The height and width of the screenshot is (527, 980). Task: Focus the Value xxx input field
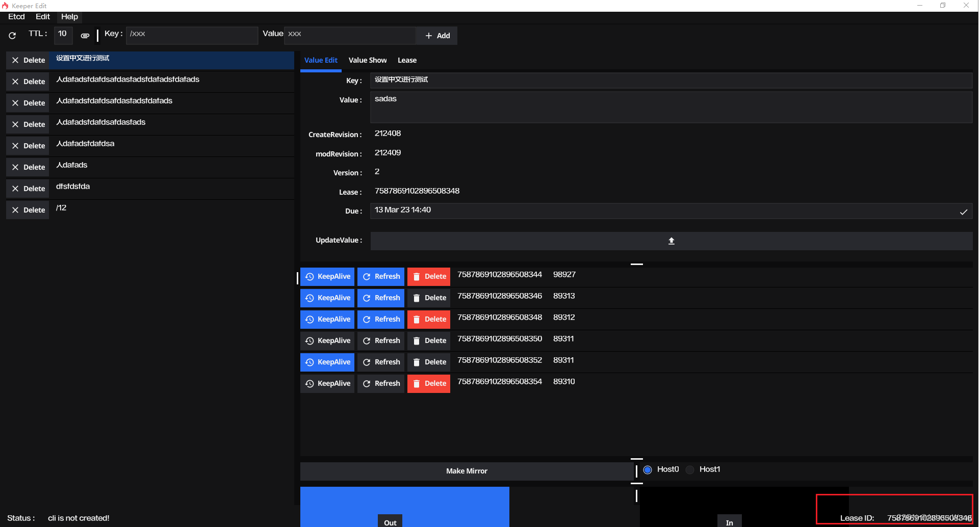point(350,35)
